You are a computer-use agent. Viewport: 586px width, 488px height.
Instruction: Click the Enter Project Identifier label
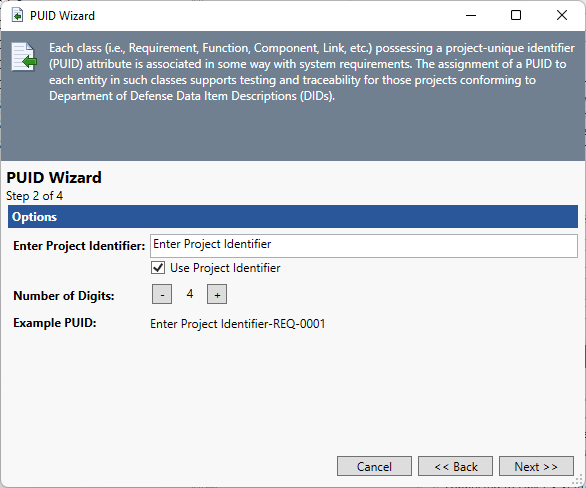point(79,246)
